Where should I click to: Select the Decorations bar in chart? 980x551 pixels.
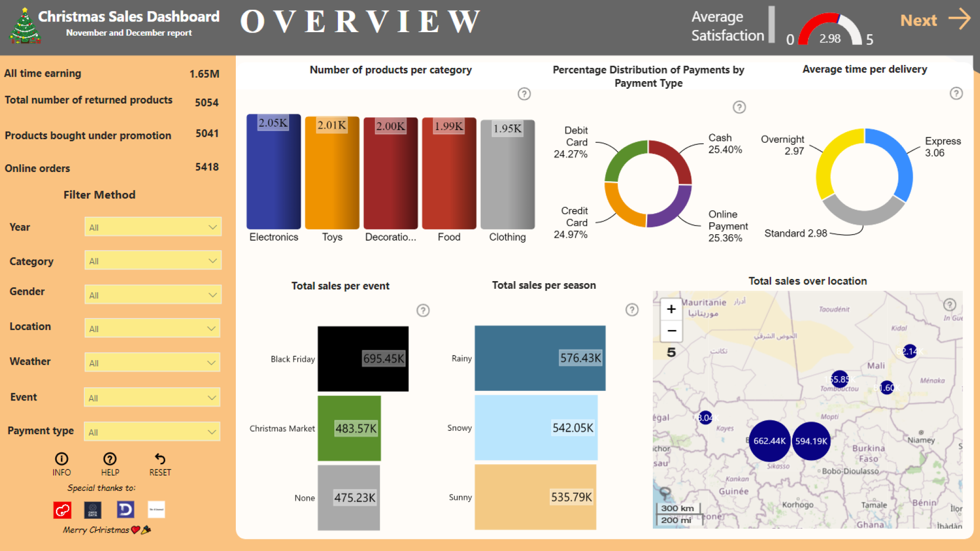(390, 173)
